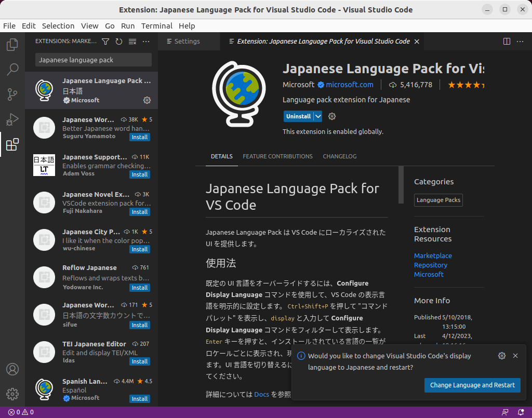532x418 pixels.
Task: Select the Details tab
Action: coord(221,156)
